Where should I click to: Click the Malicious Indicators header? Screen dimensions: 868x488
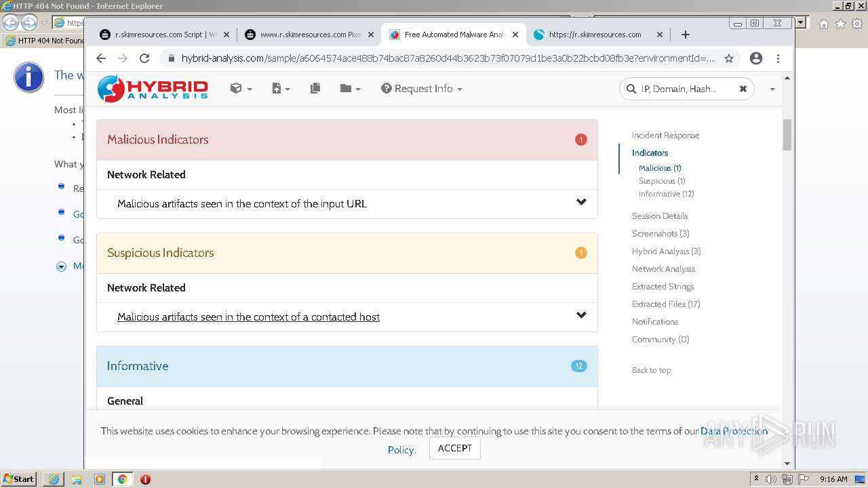347,140
